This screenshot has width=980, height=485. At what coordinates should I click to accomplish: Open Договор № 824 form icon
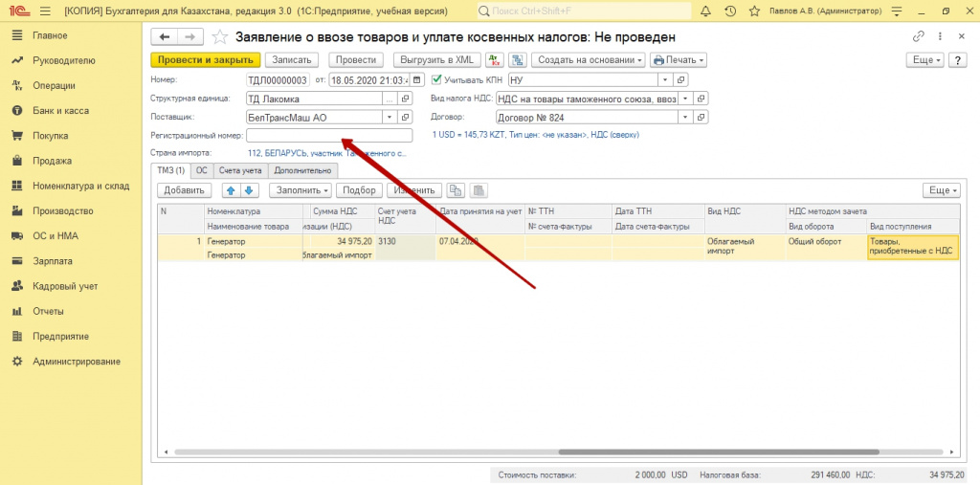702,117
